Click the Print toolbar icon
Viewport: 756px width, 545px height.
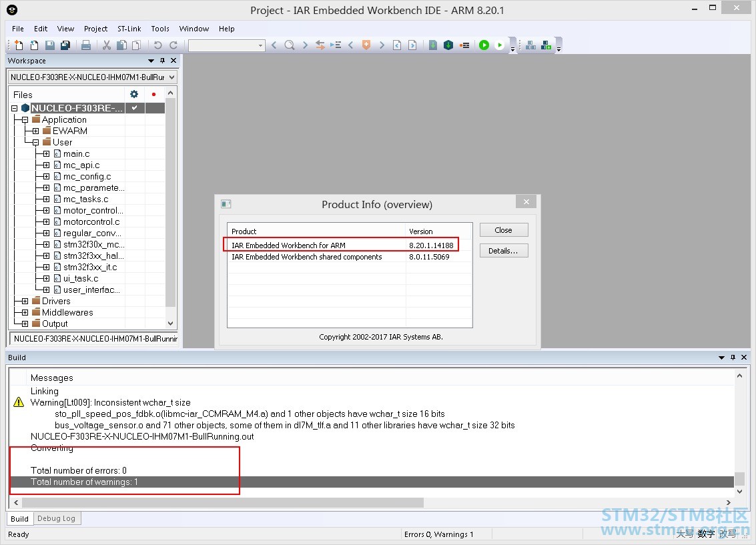pos(86,45)
